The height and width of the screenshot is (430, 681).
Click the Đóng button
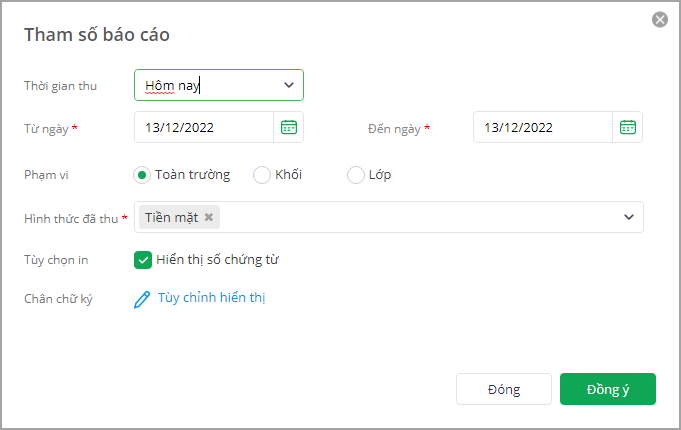click(x=504, y=389)
